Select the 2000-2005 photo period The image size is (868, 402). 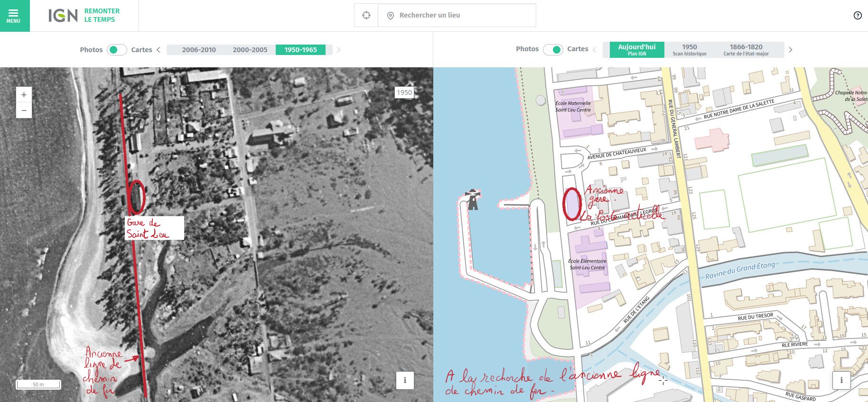coord(250,50)
